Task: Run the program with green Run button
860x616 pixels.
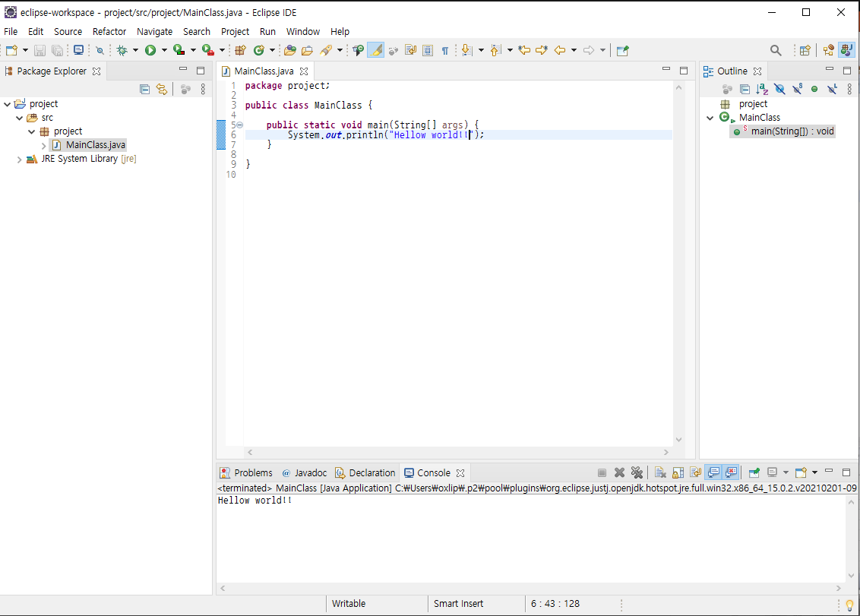Action: click(x=150, y=50)
